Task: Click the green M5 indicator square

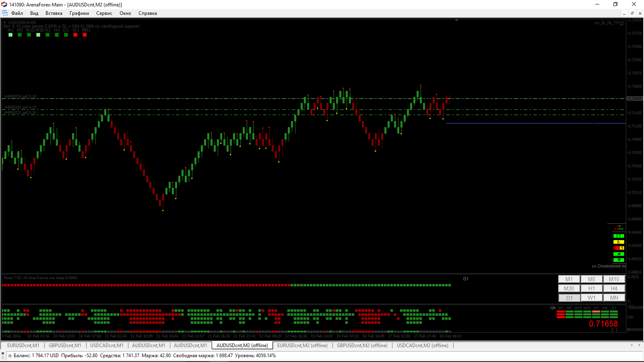Action: click(20, 35)
